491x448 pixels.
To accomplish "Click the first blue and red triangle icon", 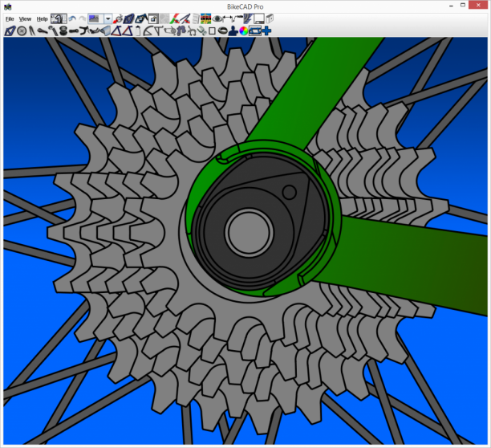I will 116,31.
